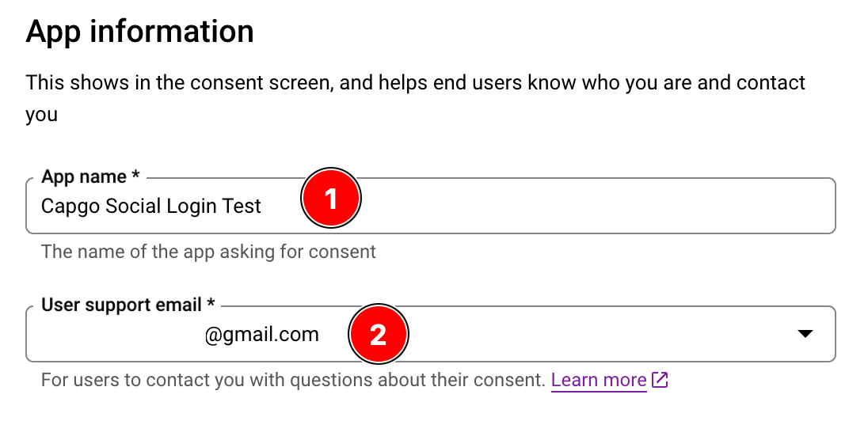Click the external link icon beside Learn more
868x421 pixels.
pos(660,381)
